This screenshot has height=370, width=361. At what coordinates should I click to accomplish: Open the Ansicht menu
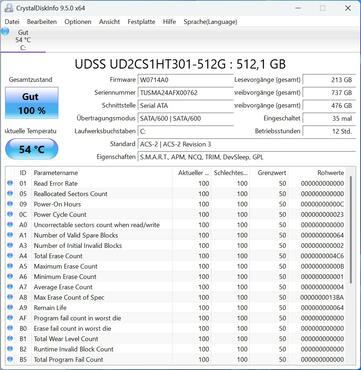[x=109, y=22]
